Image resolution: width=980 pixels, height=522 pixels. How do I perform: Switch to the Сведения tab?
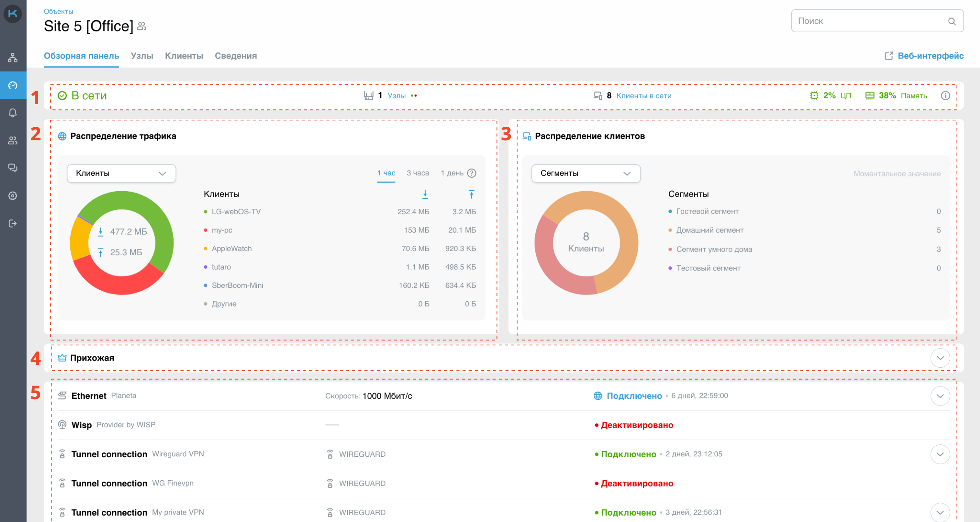point(236,56)
